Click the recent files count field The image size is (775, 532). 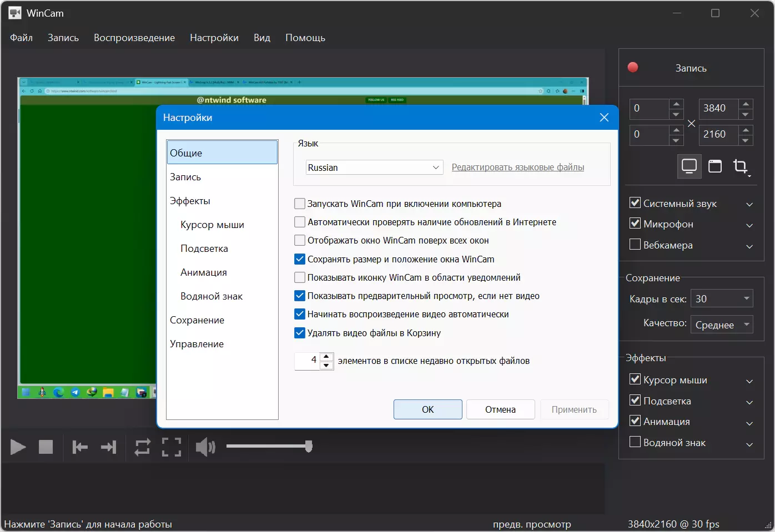tap(308, 361)
